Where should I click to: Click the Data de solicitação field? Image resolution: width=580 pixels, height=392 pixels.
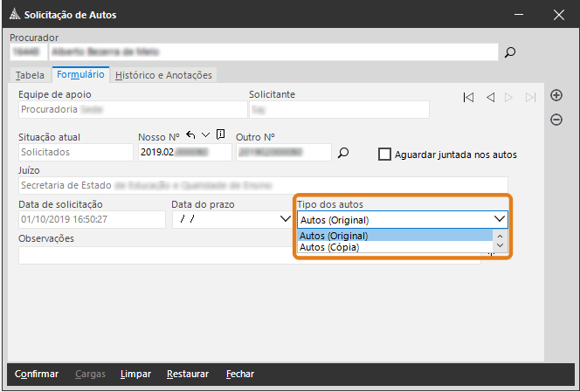(x=92, y=219)
